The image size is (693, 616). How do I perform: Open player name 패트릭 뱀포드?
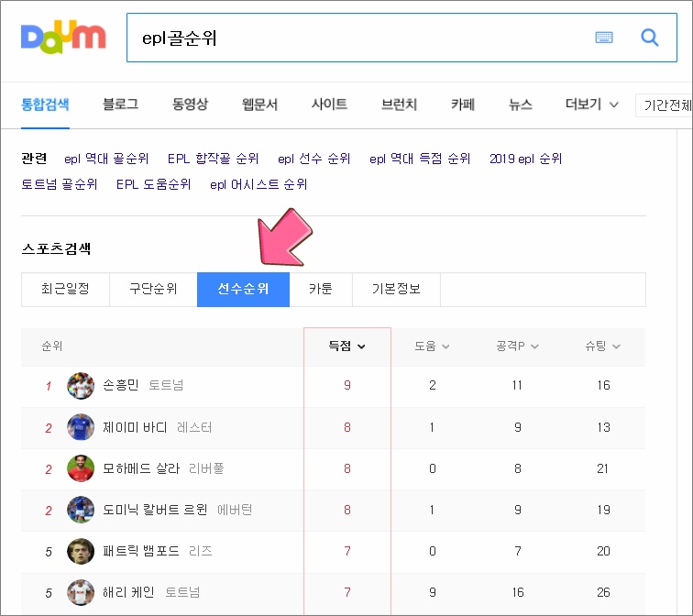[140, 551]
